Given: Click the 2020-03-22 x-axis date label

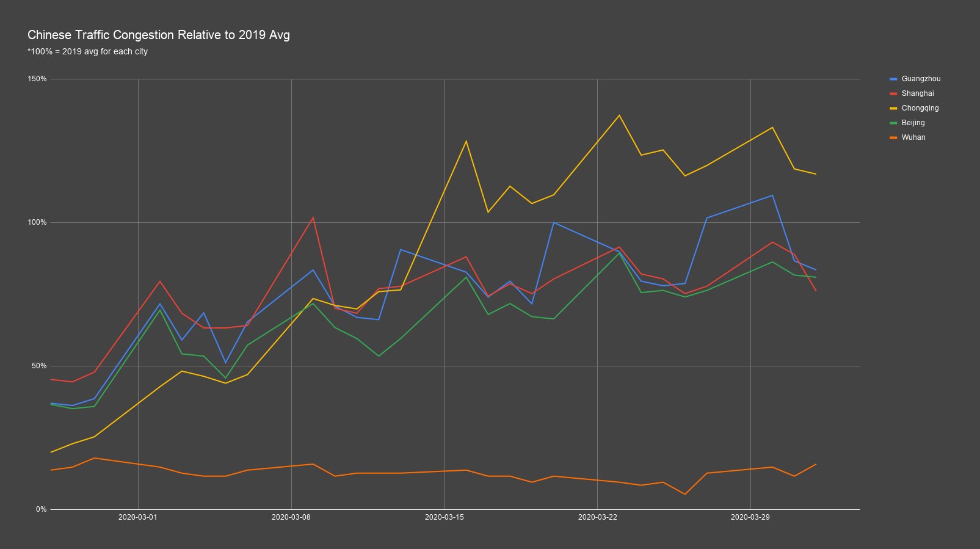Looking at the screenshot, I should point(597,517).
